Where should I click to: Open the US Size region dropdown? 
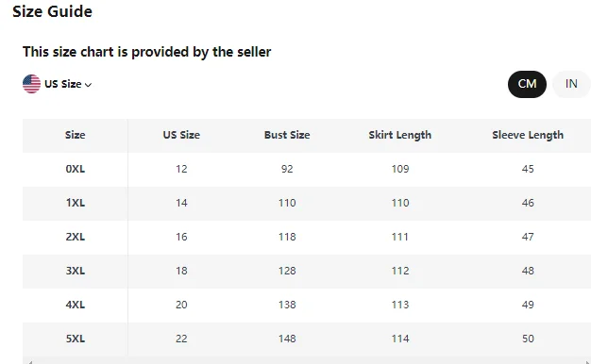[57, 84]
